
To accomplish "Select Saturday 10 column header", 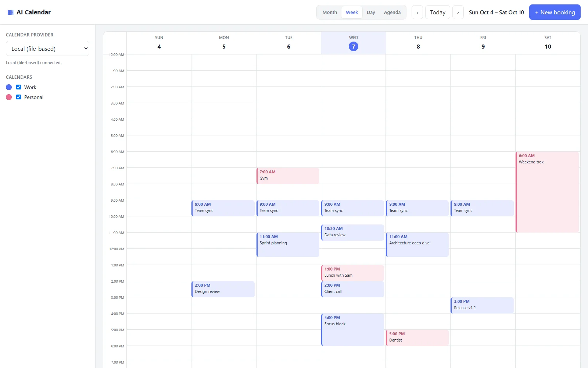I will (x=548, y=43).
